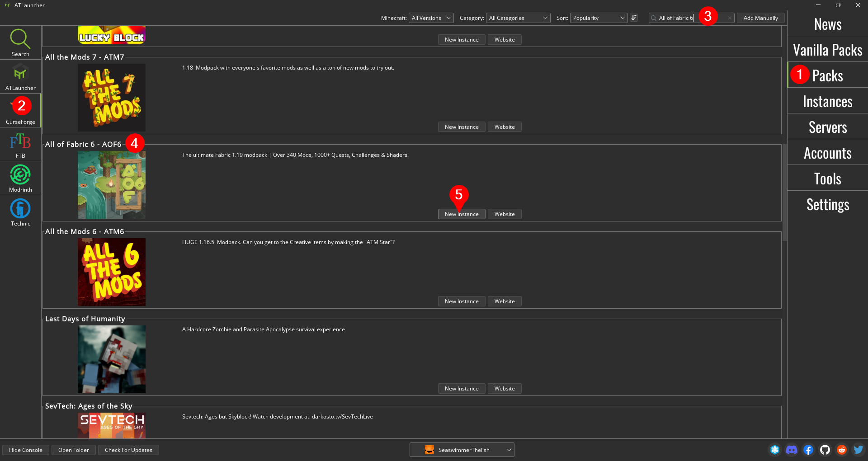868x461 pixels.
Task: Select the FTB packs source
Action: [20, 145]
